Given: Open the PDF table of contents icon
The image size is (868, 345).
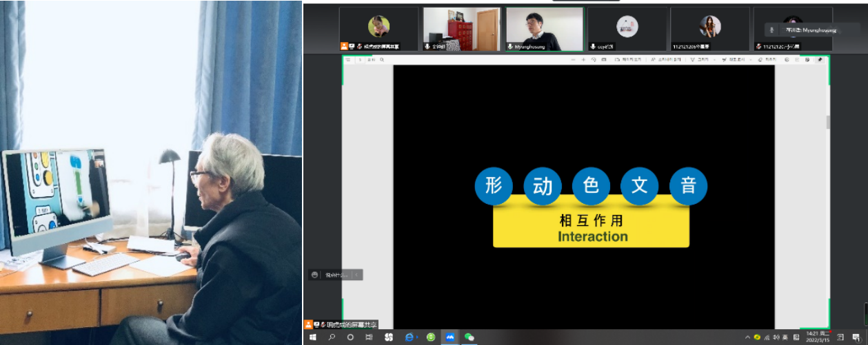Looking at the screenshot, I should 349,60.
